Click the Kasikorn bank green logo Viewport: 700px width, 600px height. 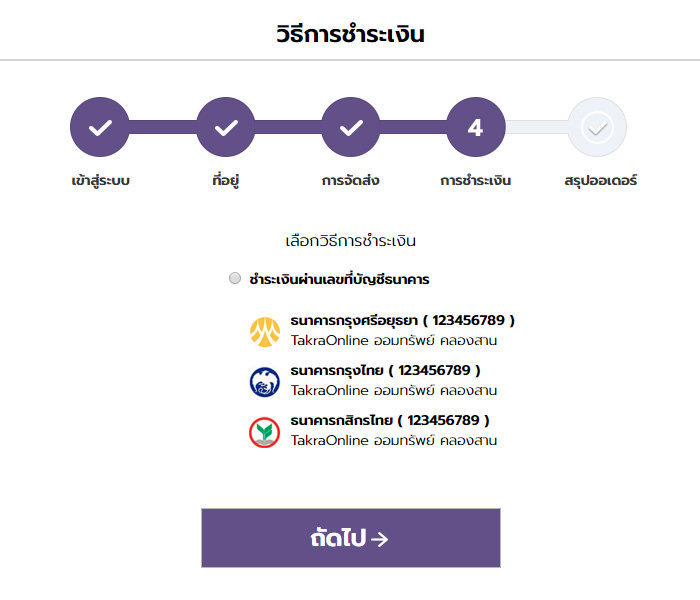click(x=265, y=431)
